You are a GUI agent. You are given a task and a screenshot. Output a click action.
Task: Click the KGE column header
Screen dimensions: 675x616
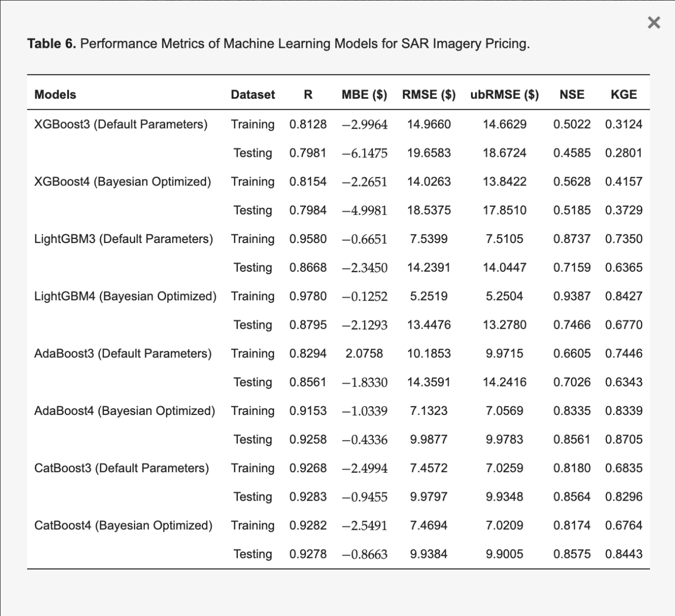coord(624,95)
